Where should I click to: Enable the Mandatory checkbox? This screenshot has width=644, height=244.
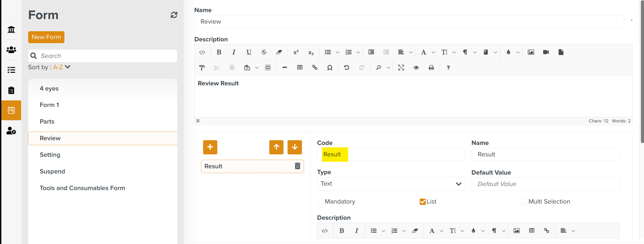pyautogui.click(x=321, y=202)
